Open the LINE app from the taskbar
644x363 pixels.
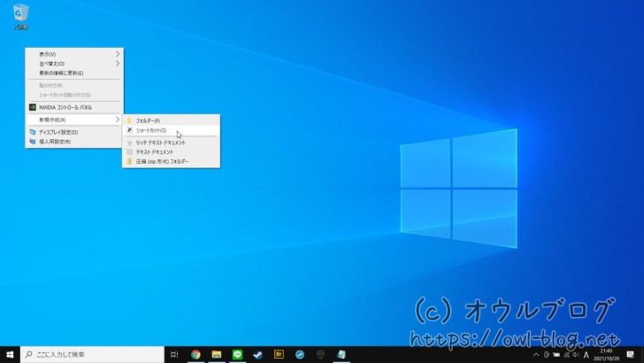(x=237, y=353)
